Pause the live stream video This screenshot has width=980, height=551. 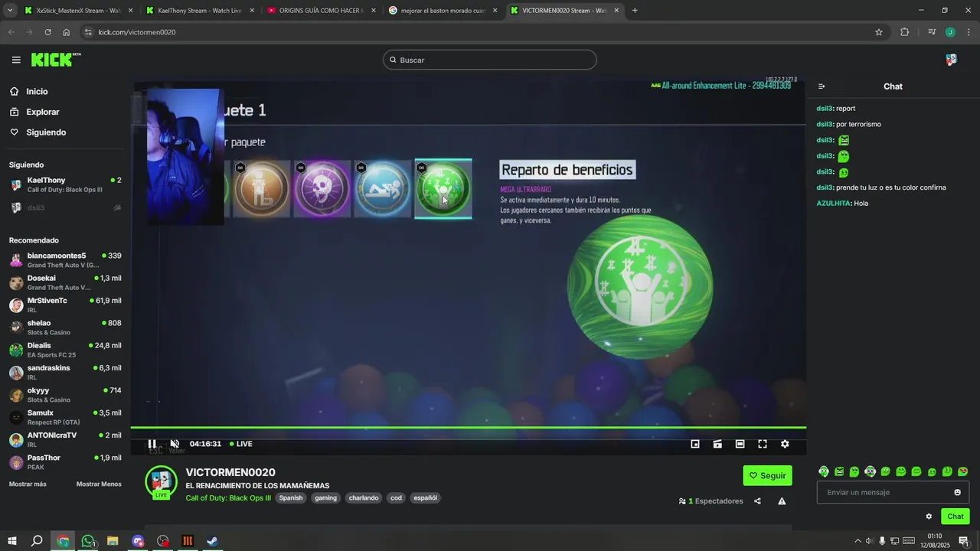tap(152, 444)
